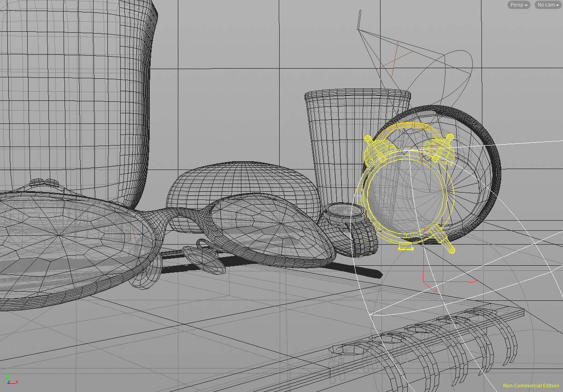Click the blue Z axis gizmo label
The image size is (563, 392).
pos(9,382)
